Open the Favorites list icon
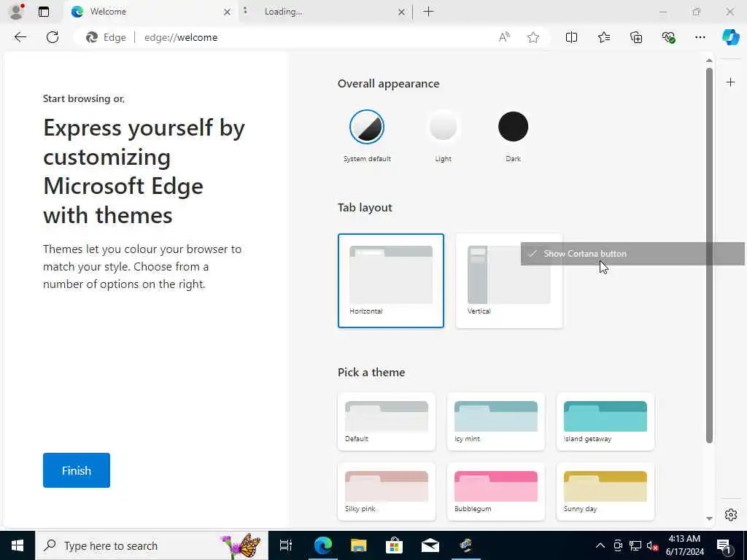 tap(603, 37)
